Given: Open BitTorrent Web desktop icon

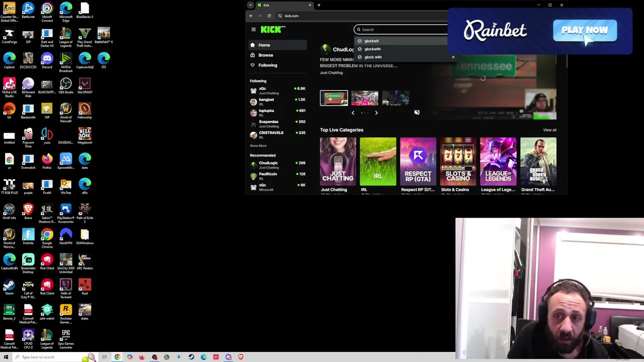Looking at the screenshot, I should tap(28, 88).
